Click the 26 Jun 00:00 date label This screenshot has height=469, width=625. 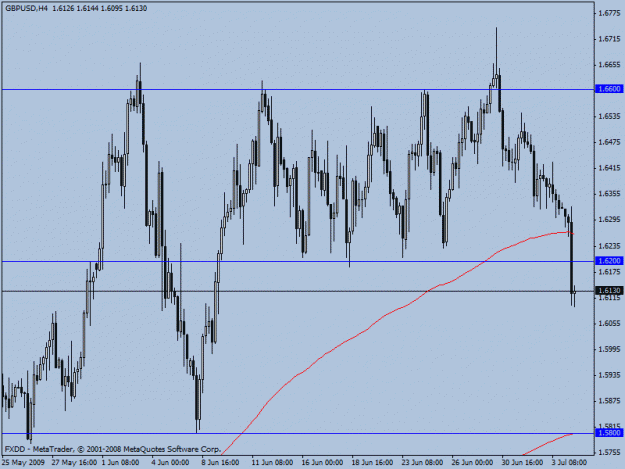pyautogui.click(x=472, y=463)
